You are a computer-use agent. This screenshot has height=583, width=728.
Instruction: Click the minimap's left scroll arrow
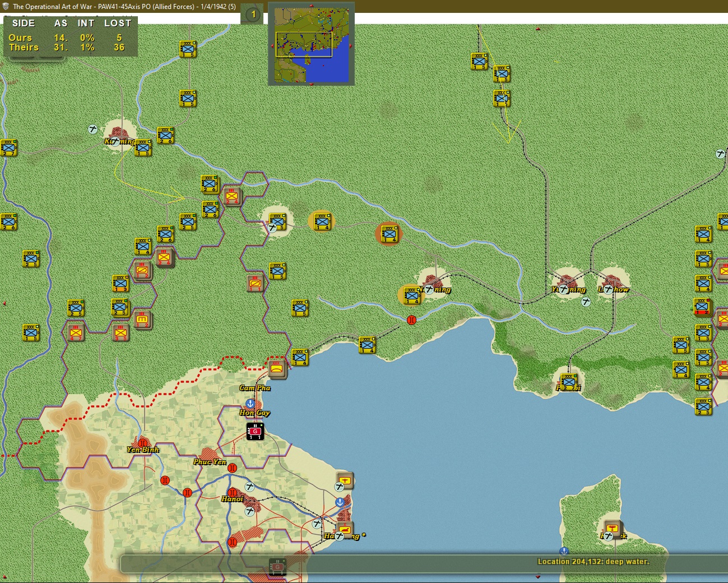coord(271,45)
